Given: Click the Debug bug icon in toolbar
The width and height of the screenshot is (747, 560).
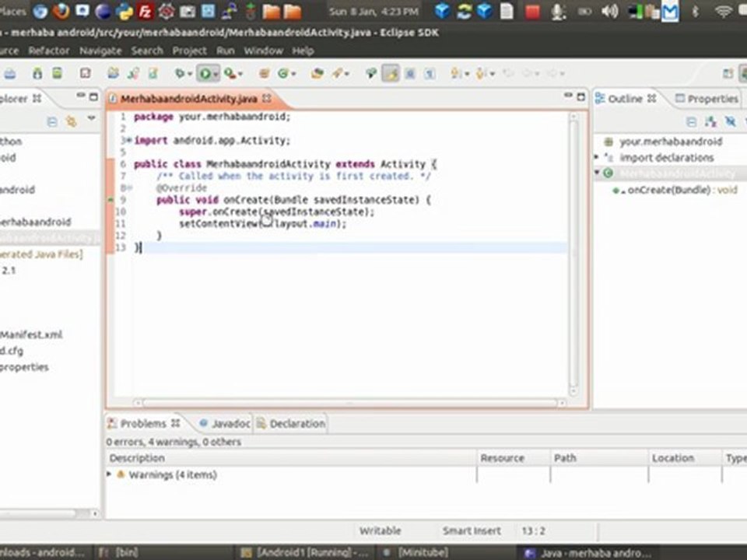Looking at the screenshot, I should tap(181, 74).
